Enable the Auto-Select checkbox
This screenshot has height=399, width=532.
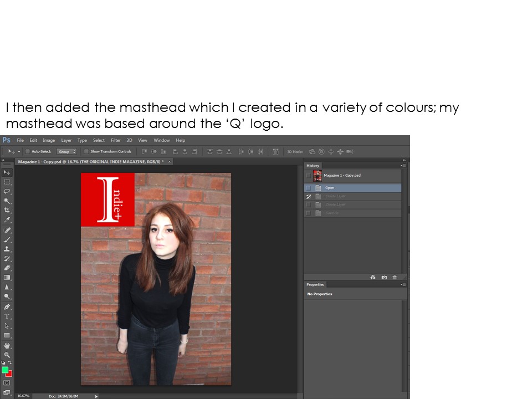(x=28, y=152)
